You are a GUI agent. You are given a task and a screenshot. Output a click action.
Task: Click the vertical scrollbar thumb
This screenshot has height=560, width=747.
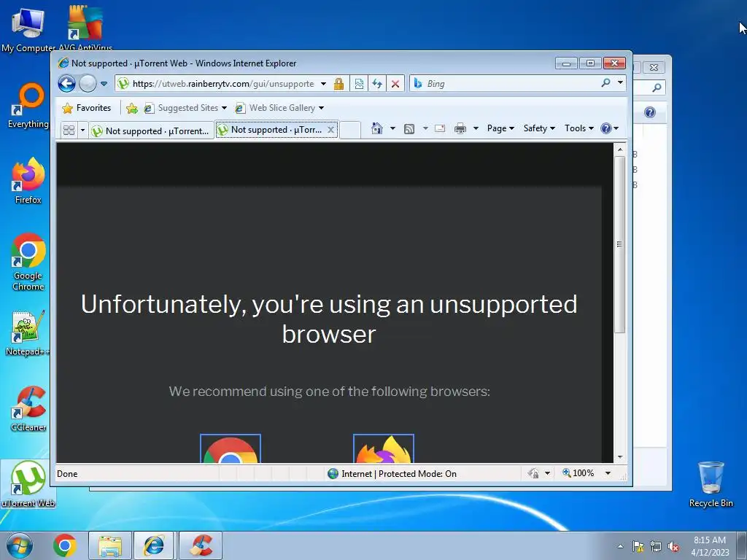[620, 244]
